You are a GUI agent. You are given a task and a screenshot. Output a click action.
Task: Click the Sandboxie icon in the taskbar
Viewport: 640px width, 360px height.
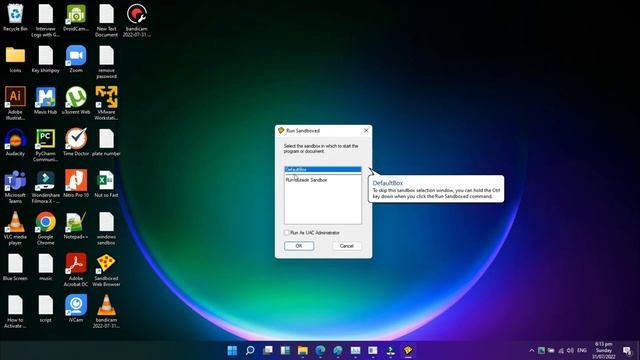(x=408, y=350)
